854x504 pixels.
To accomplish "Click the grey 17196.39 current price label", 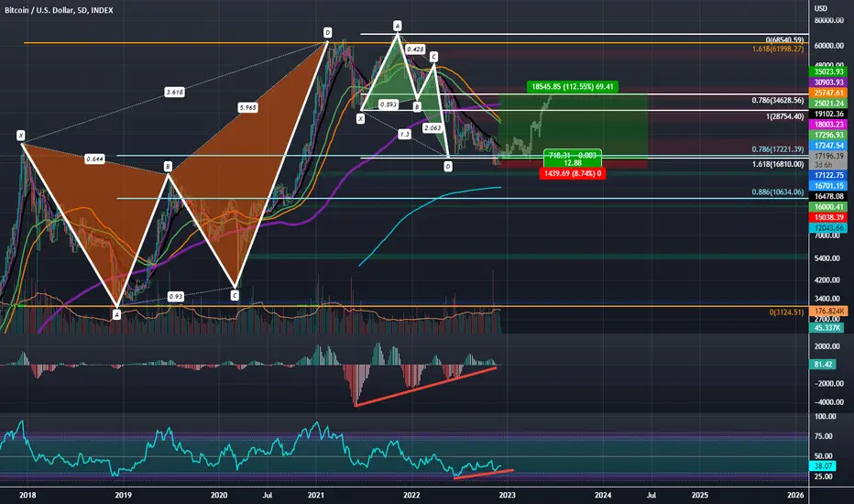I will (x=828, y=156).
